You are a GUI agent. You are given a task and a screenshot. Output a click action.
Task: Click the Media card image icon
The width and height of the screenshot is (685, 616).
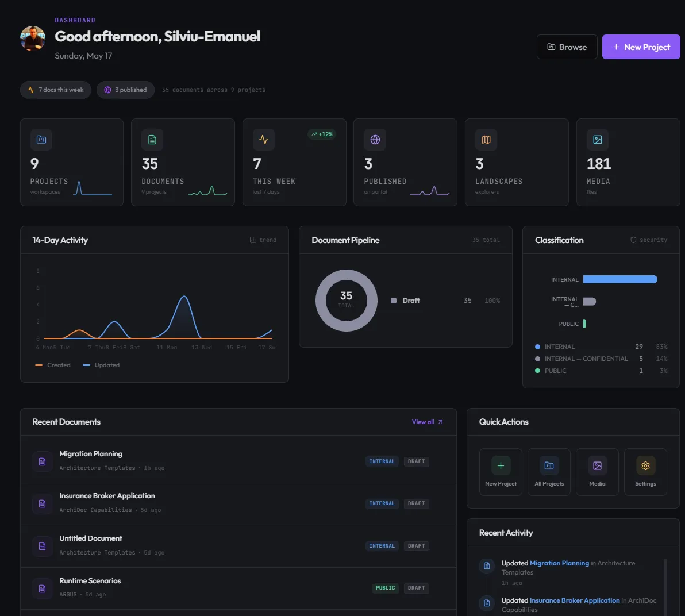[598, 140]
